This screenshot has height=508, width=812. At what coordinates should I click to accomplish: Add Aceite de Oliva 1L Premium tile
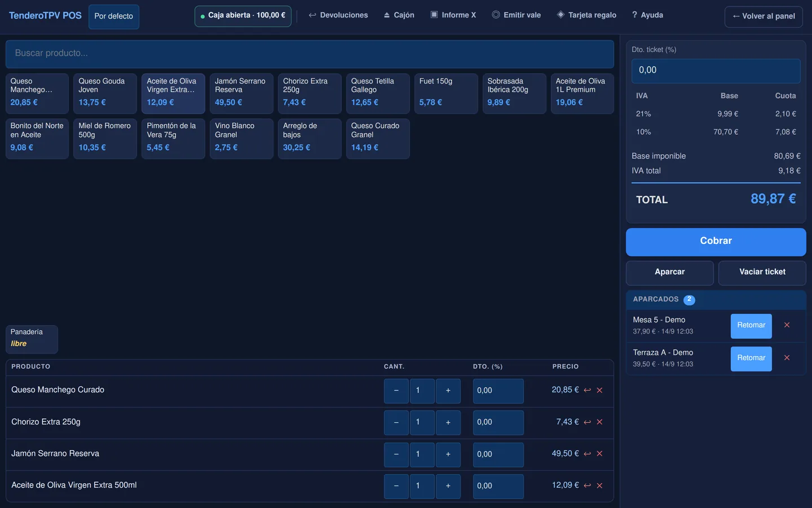click(x=582, y=94)
